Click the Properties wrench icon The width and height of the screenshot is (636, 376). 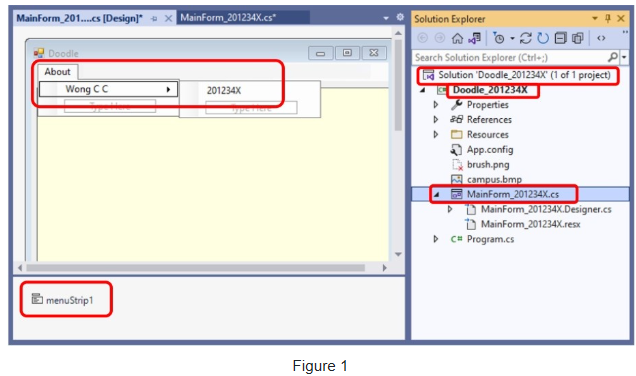(456, 105)
